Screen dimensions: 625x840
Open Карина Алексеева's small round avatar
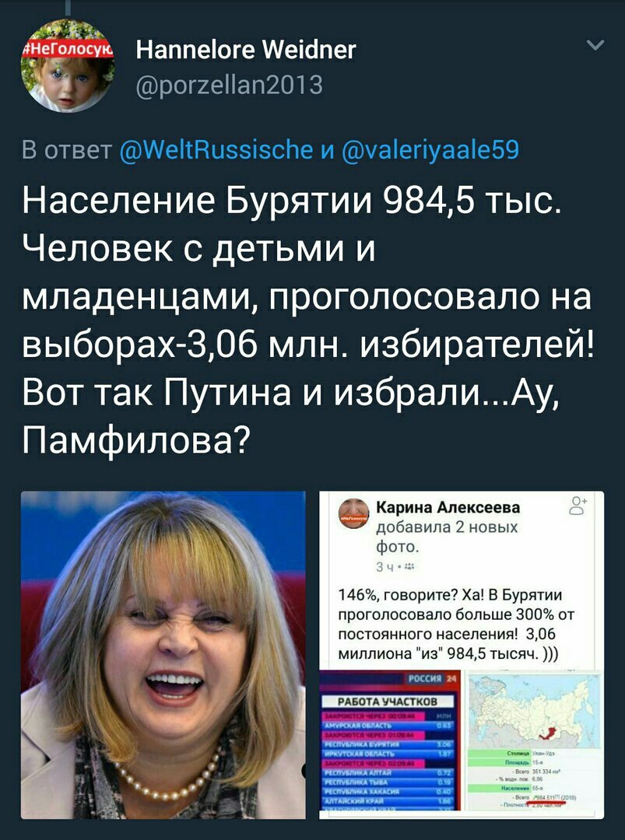354,513
